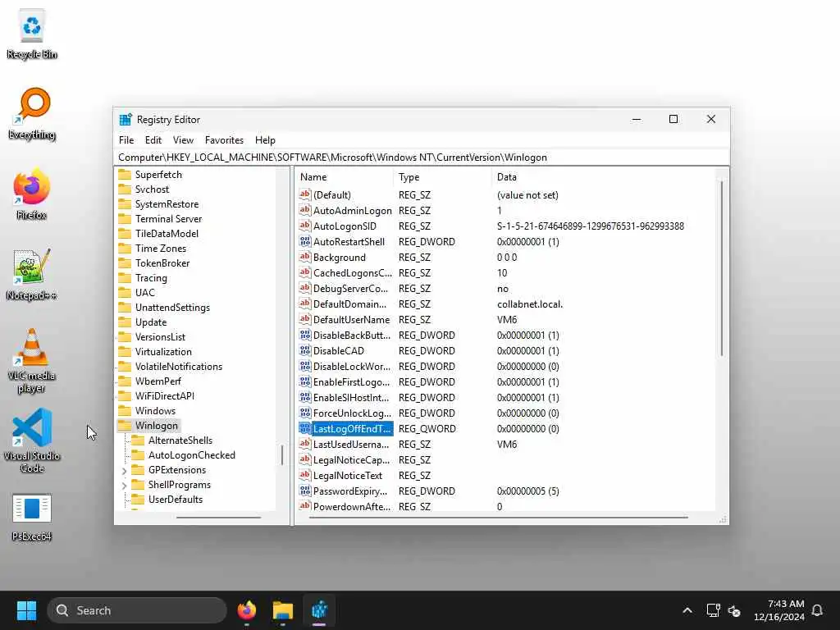
Task: Sort values by Data column header
Action: coord(603,177)
